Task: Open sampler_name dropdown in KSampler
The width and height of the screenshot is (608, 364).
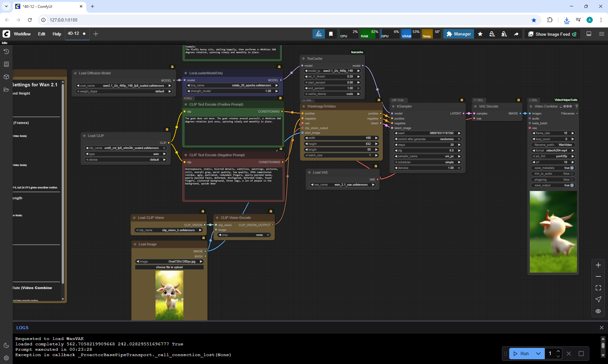Action: [x=427, y=156]
